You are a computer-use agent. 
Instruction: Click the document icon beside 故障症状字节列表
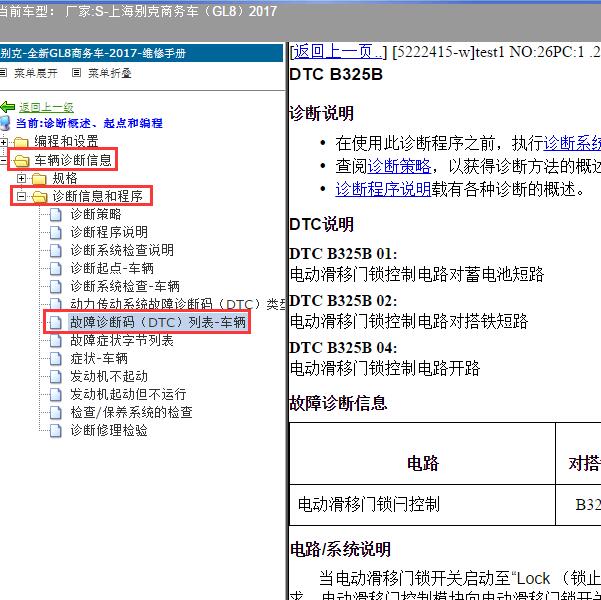56,341
